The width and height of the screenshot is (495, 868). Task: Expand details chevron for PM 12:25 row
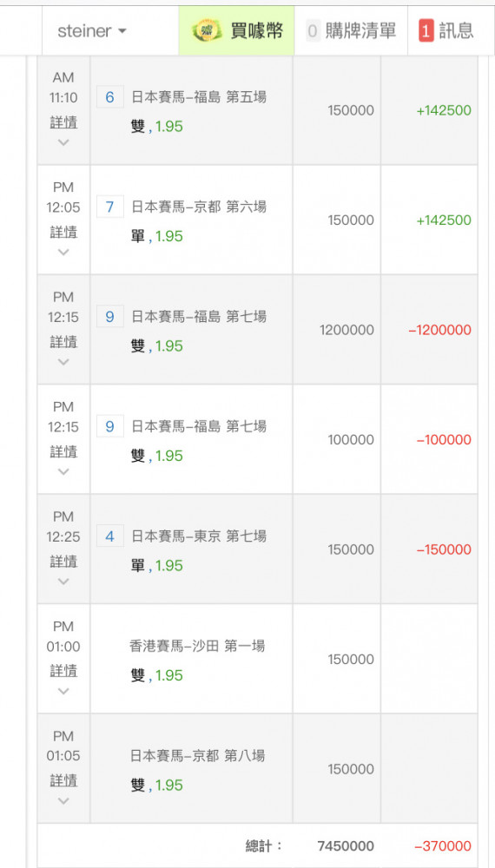[x=63, y=582]
